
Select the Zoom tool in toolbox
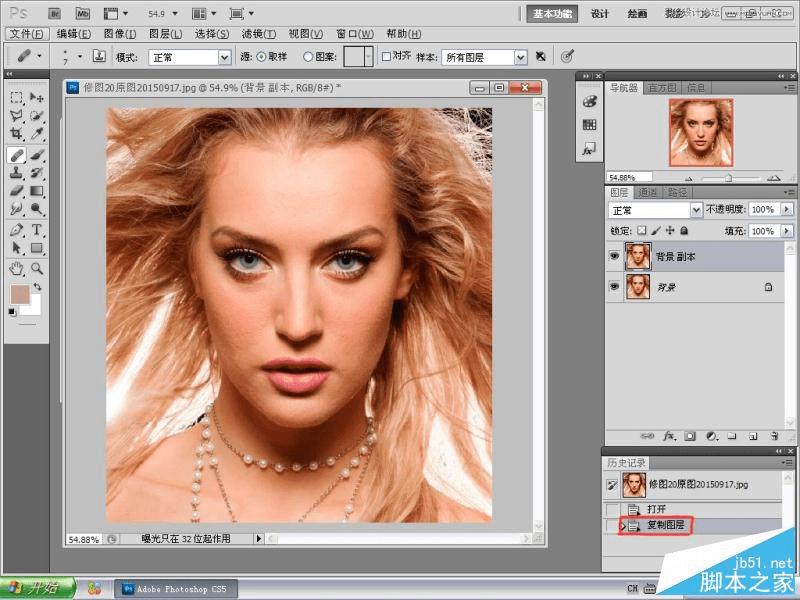click(37, 268)
